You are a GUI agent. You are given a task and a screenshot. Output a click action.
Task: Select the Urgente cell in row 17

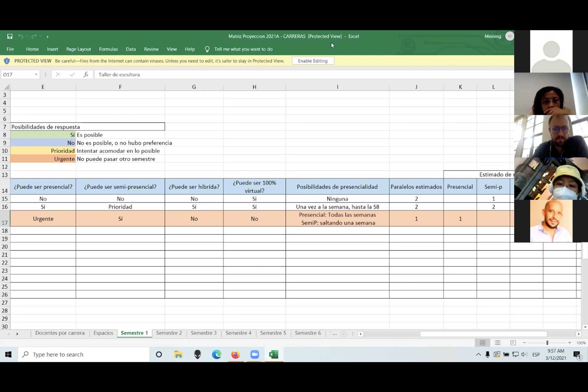pyautogui.click(x=43, y=218)
